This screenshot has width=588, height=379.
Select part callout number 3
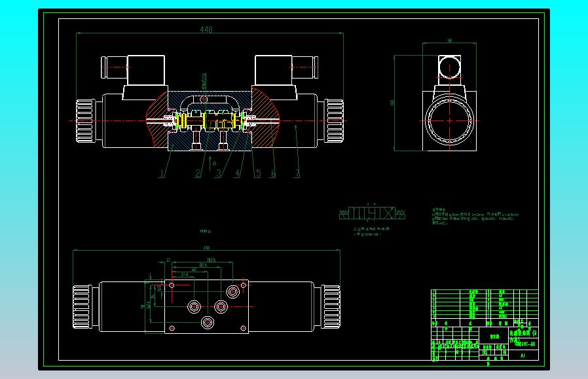coord(219,173)
